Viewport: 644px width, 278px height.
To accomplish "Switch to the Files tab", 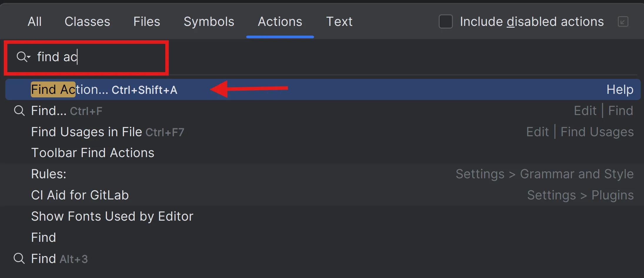I will [147, 22].
